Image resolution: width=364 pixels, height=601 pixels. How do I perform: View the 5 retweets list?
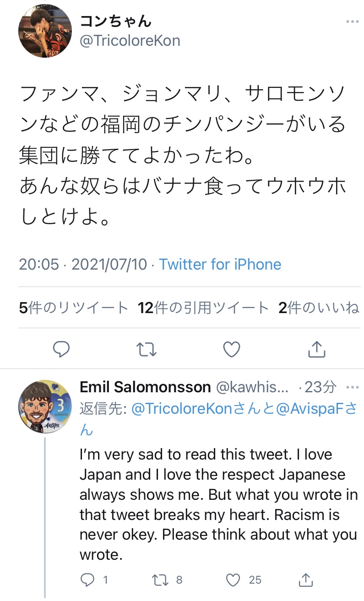click(74, 308)
